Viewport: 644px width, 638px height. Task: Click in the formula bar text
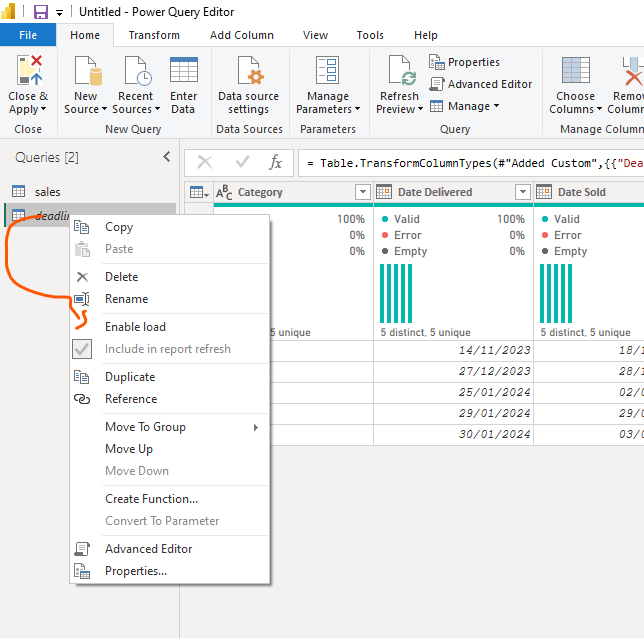(471, 163)
